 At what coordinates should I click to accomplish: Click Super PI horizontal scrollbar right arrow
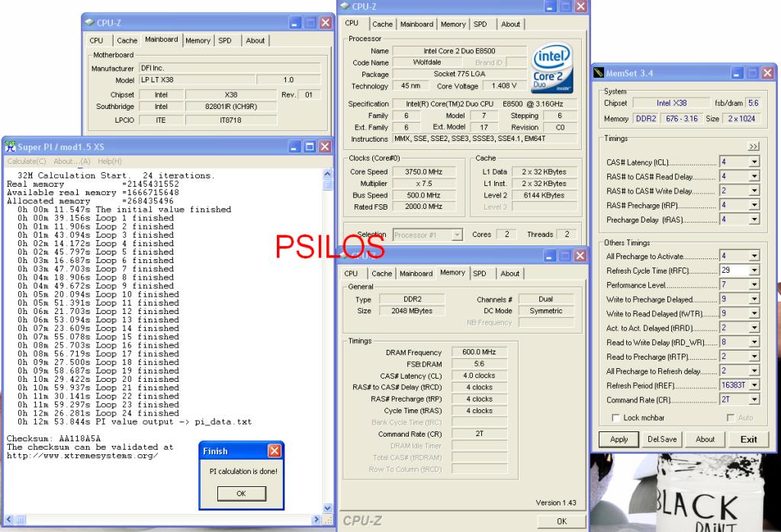(x=317, y=520)
